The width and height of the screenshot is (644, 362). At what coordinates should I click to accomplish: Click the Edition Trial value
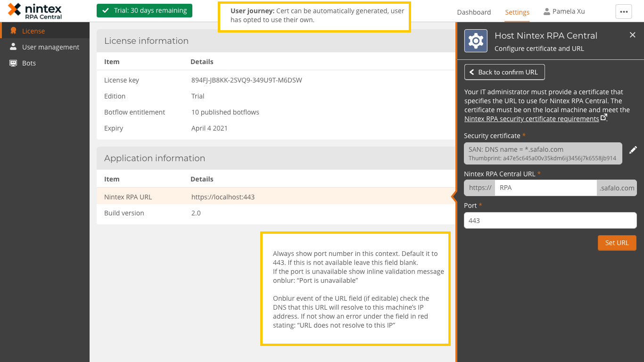point(198,96)
